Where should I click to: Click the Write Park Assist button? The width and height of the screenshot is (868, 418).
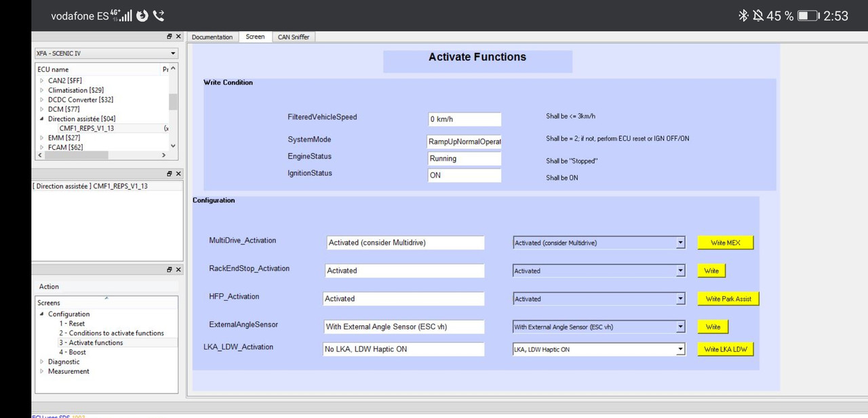(x=728, y=299)
